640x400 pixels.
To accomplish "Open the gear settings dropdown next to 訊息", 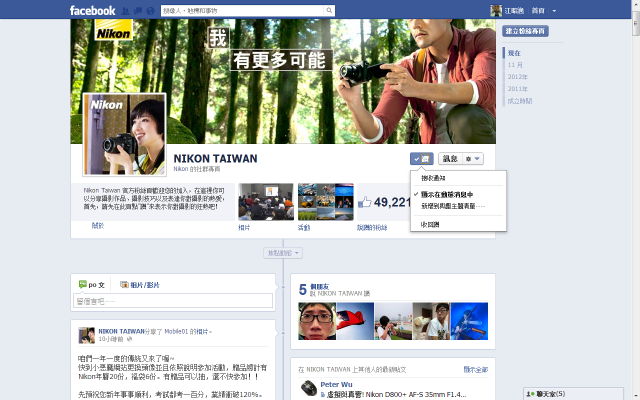I will tap(473, 159).
